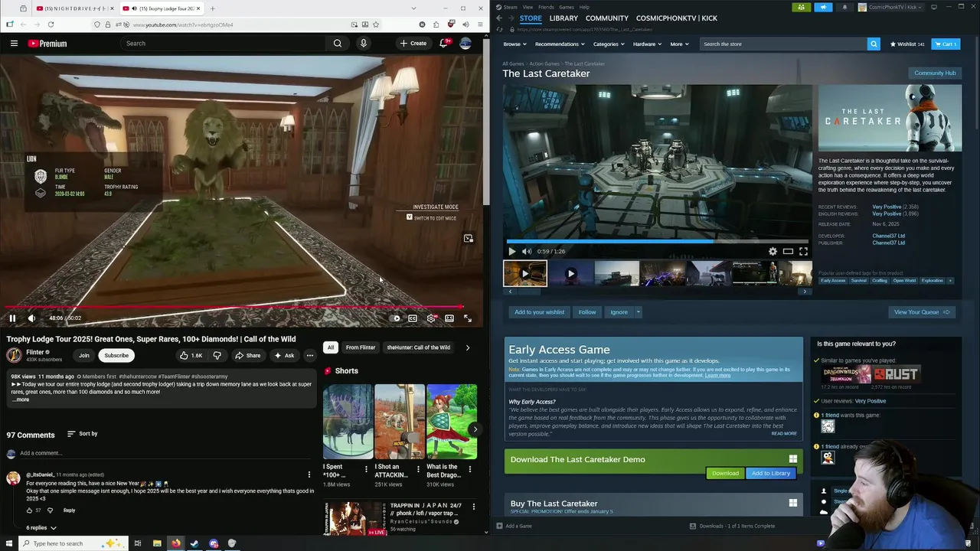Expand 6 replies under comment
Image resolution: width=980 pixels, height=551 pixels.
[x=41, y=528]
